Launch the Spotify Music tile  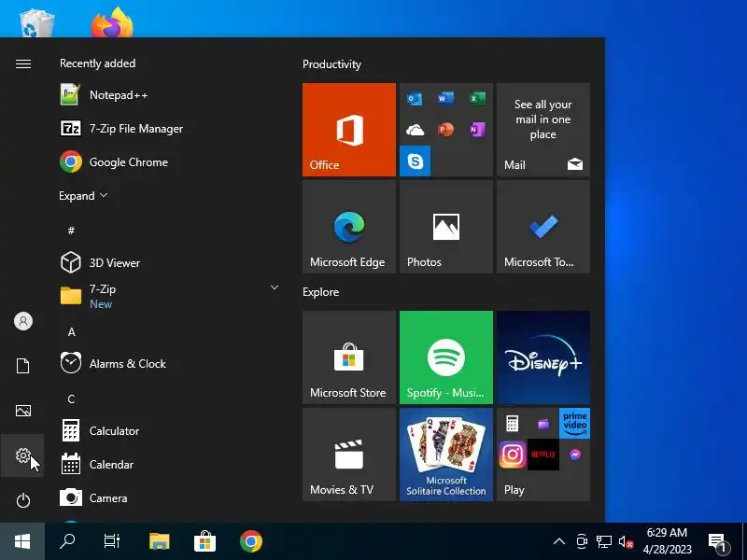tap(446, 357)
